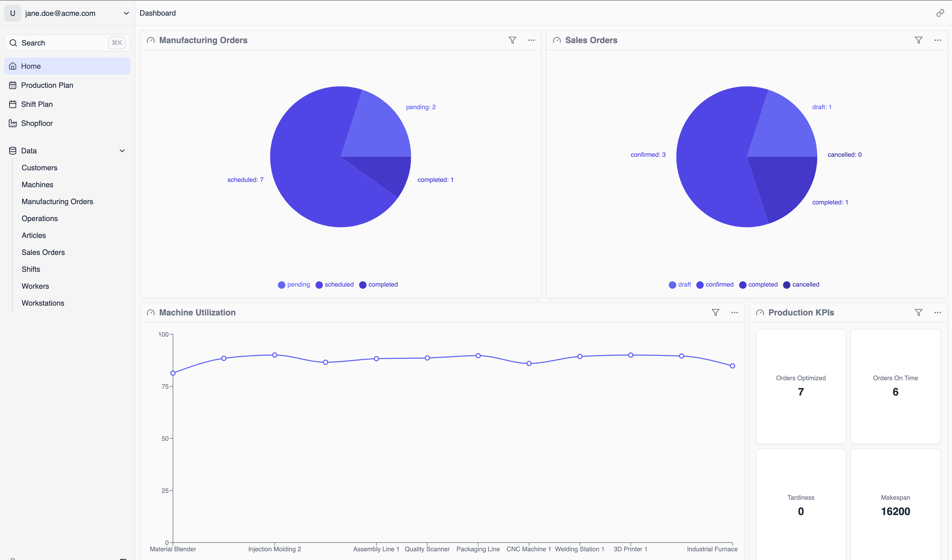Collapse the Data section chevron
Image resolution: width=952 pixels, height=560 pixels.
(x=122, y=151)
